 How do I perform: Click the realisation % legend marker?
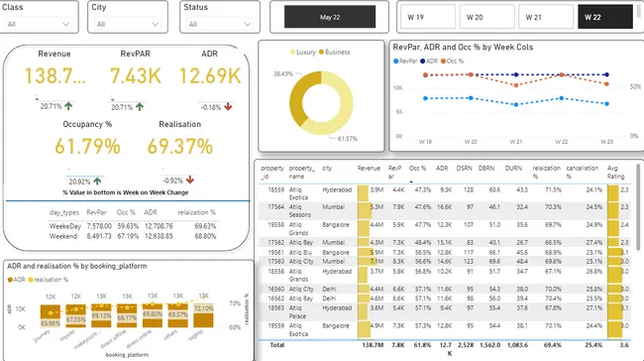[x=31, y=280]
